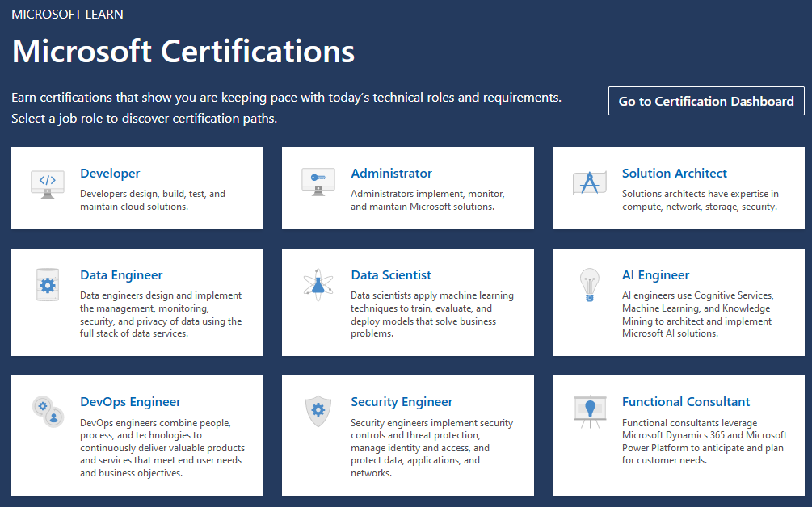Click the Security Engineer shield icon
Screen dimensions: 812x507
point(318,411)
